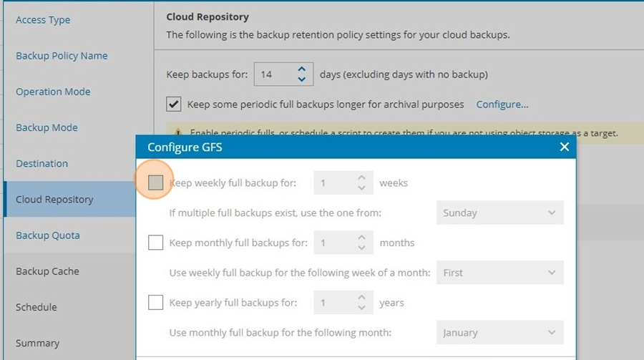Image resolution: width=644 pixels, height=360 pixels.
Task: Increase the Keep backups for days value
Action: click(x=301, y=69)
